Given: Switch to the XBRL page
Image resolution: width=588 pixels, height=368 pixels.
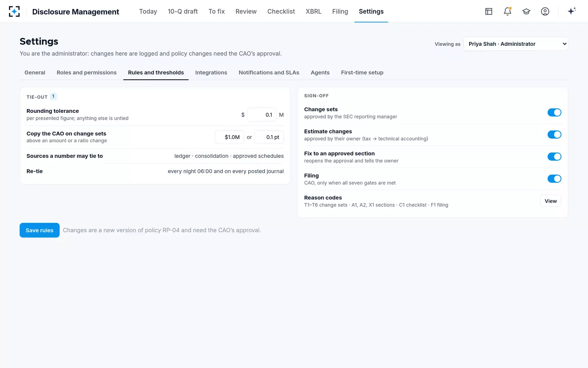Looking at the screenshot, I should tap(314, 11).
